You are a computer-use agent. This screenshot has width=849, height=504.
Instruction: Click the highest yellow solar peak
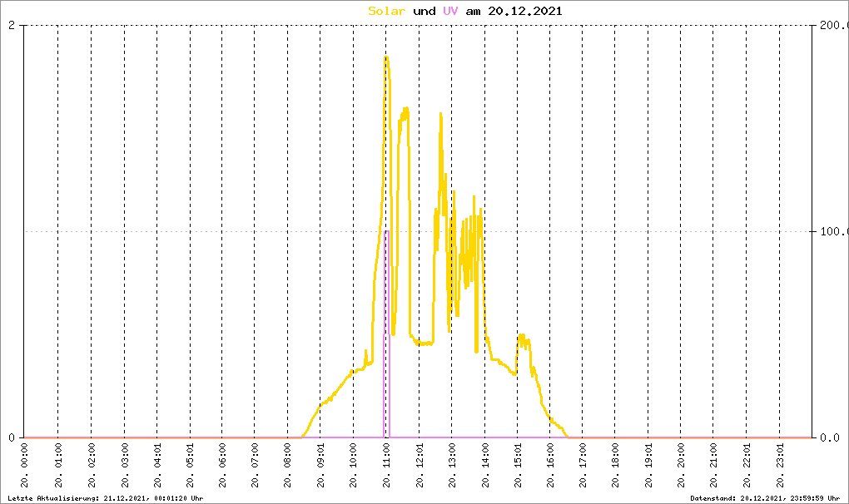tap(386, 57)
